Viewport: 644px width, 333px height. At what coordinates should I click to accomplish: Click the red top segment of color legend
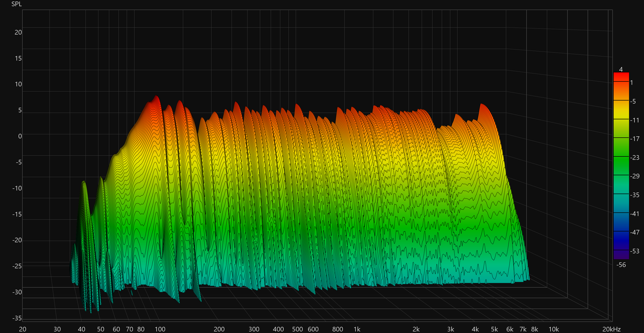pos(621,77)
